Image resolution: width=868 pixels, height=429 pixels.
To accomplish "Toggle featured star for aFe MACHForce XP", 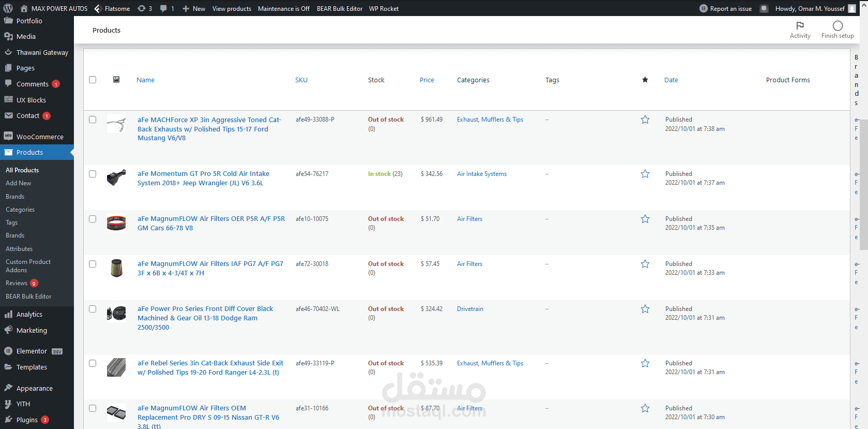I will (645, 120).
